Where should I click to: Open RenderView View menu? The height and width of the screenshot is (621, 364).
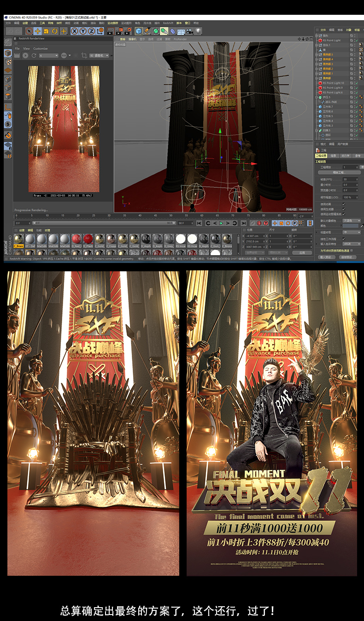pos(26,48)
